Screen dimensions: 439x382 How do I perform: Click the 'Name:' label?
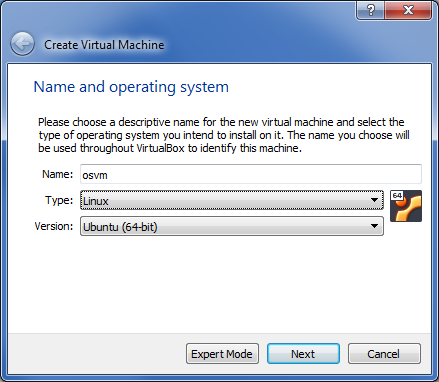(57, 174)
